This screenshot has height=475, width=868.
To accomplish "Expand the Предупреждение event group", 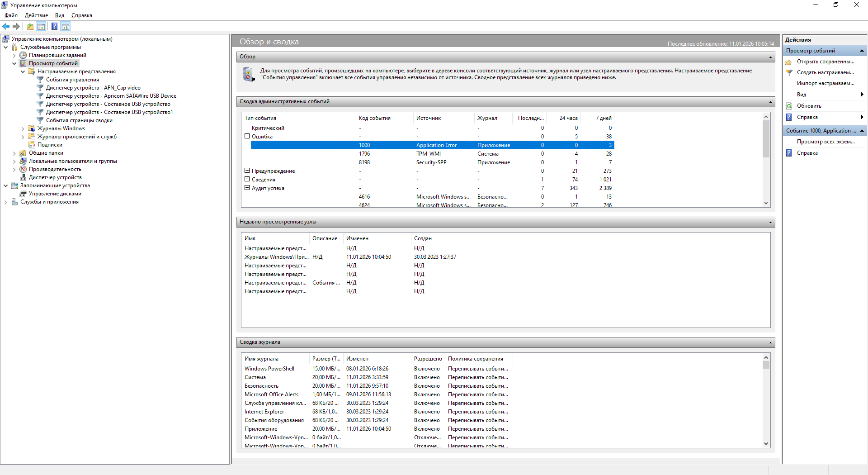I will pos(247,171).
